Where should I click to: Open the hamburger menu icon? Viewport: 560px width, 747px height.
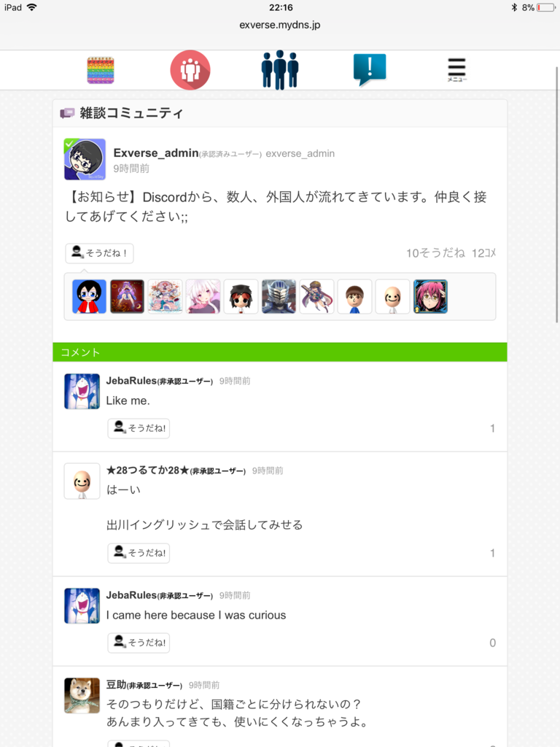point(456,69)
